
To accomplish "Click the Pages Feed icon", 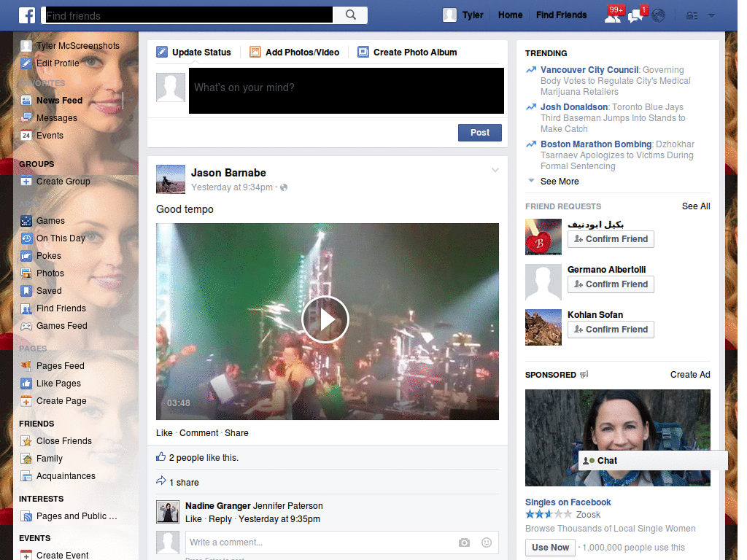I will coord(26,366).
